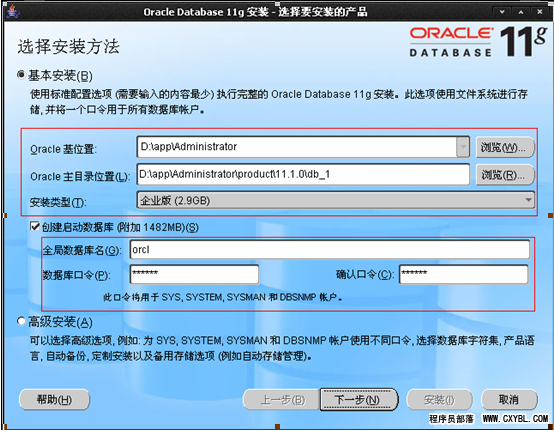The image size is (554, 431).
Task: Click the SYS, SYSTEM, SYSMAN 和 DBSNMP password note
Action: [223, 297]
